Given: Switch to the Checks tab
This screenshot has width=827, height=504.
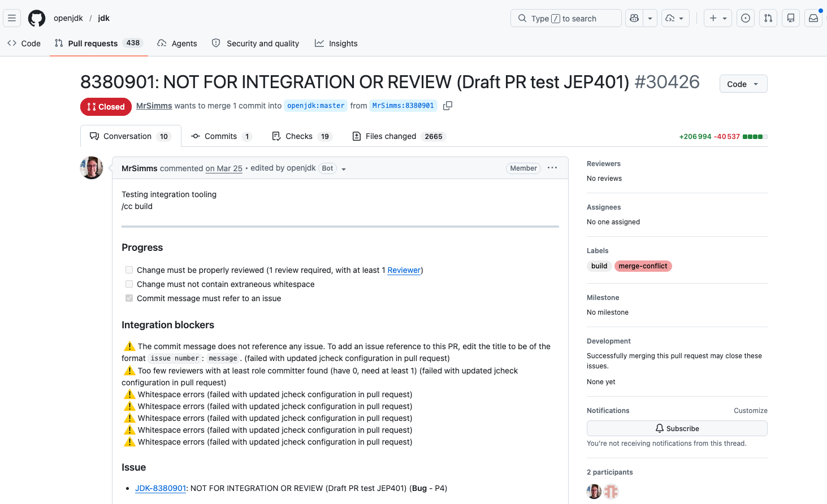Looking at the screenshot, I should pyautogui.click(x=301, y=136).
